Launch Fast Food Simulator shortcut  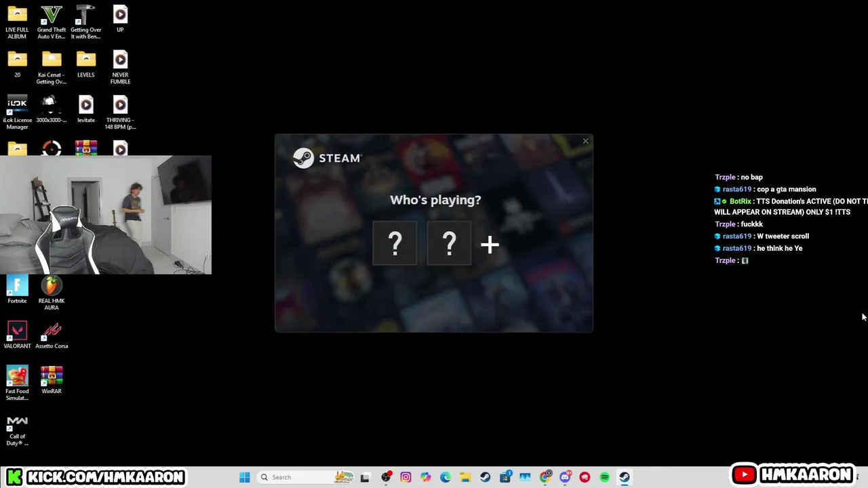tap(17, 384)
